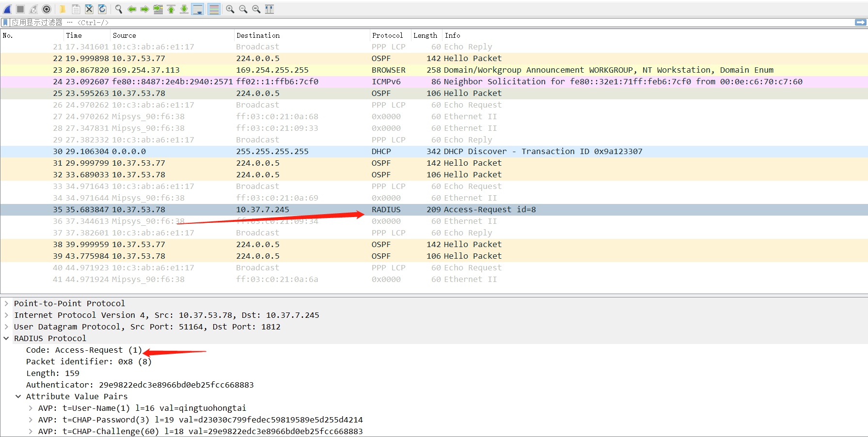This screenshot has width=868, height=437.
Task: Click the filter bookmark icon
Action: click(5, 22)
